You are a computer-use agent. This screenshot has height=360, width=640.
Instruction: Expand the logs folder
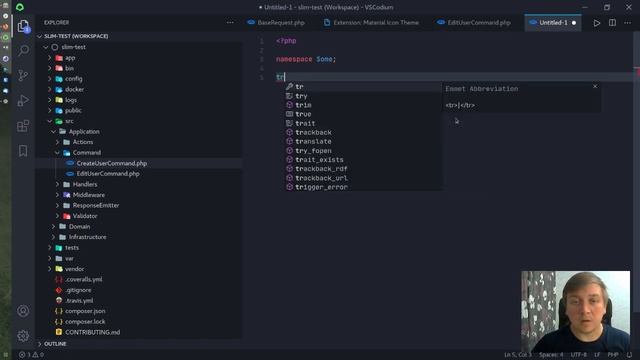140,100
